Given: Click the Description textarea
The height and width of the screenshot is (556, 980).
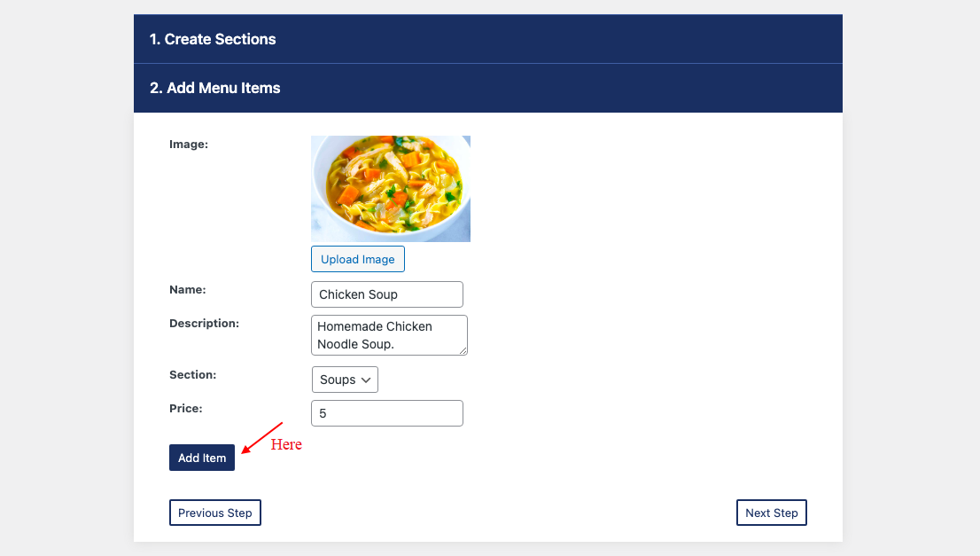Looking at the screenshot, I should [388, 335].
